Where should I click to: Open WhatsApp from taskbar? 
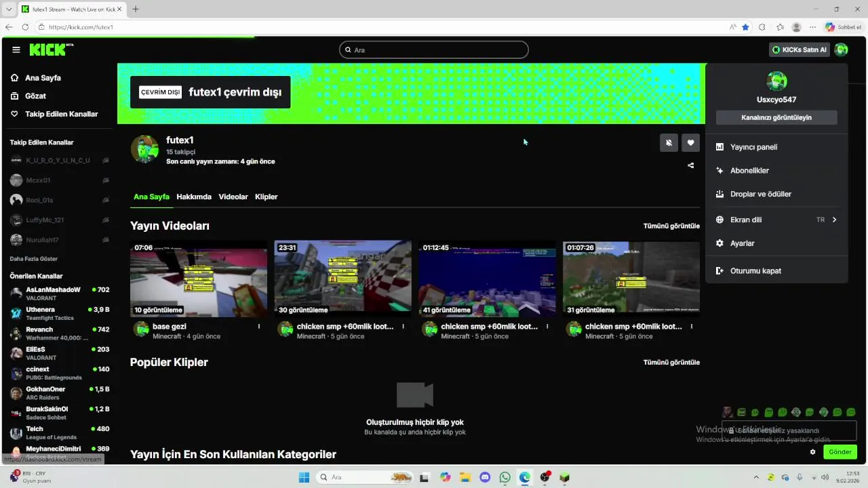coord(505,477)
